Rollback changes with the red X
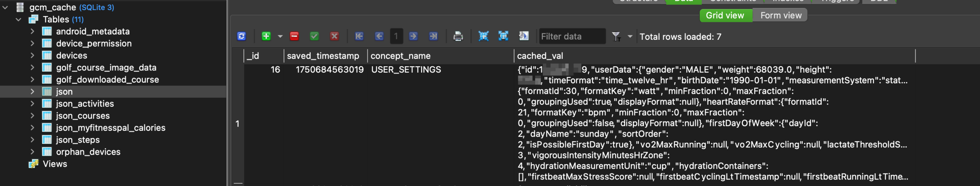980x186 pixels. coord(335,36)
